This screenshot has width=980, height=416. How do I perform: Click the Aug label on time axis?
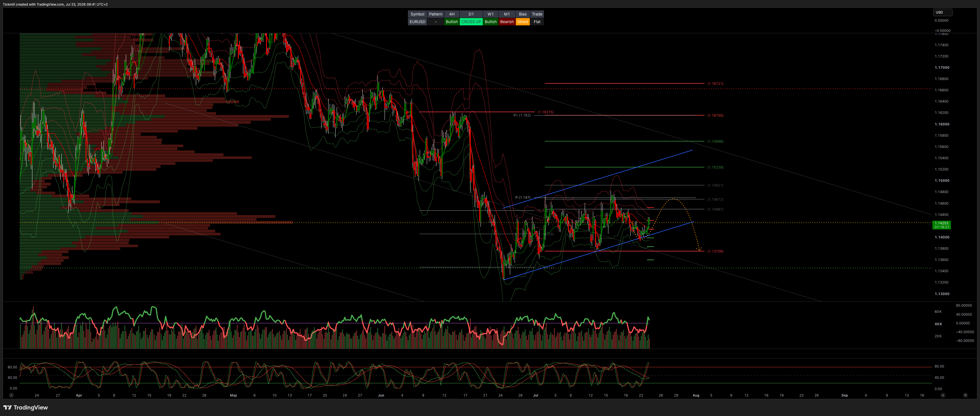point(696,395)
